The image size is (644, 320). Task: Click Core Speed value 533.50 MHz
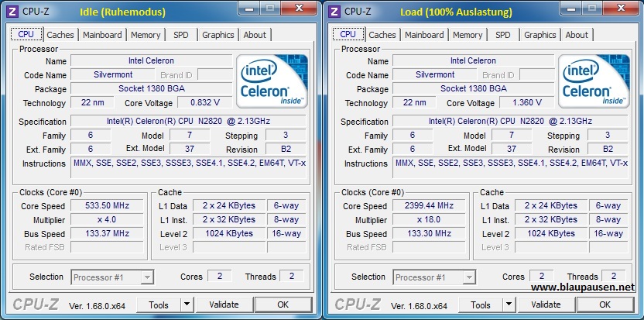(107, 205)
